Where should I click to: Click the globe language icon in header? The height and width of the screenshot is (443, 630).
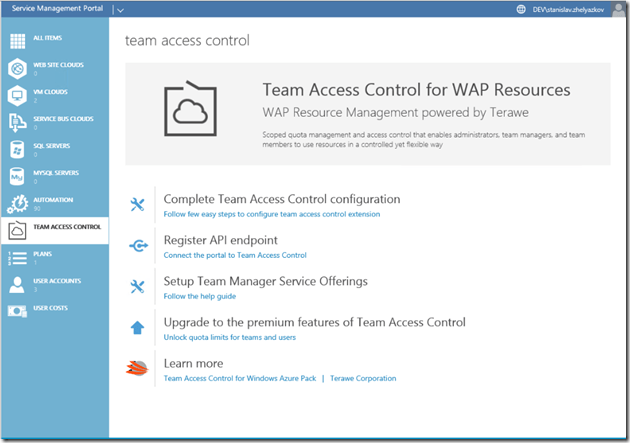pos(520,9)
